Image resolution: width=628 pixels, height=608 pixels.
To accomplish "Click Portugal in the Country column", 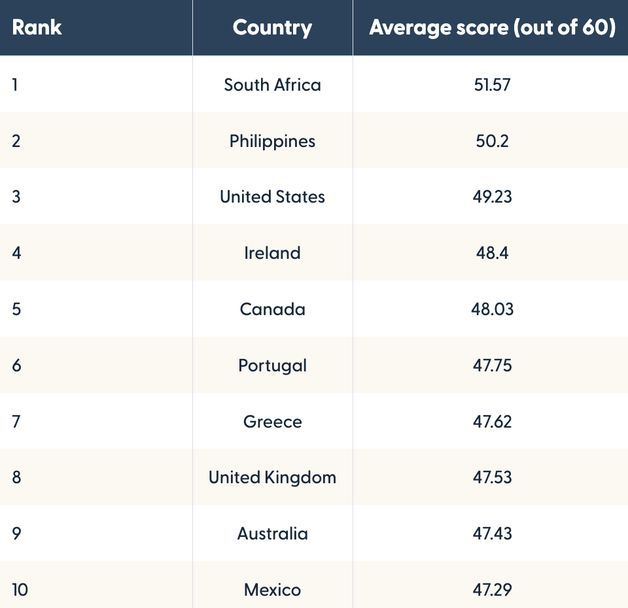I will pyautogui.click(x=272, y=365).
